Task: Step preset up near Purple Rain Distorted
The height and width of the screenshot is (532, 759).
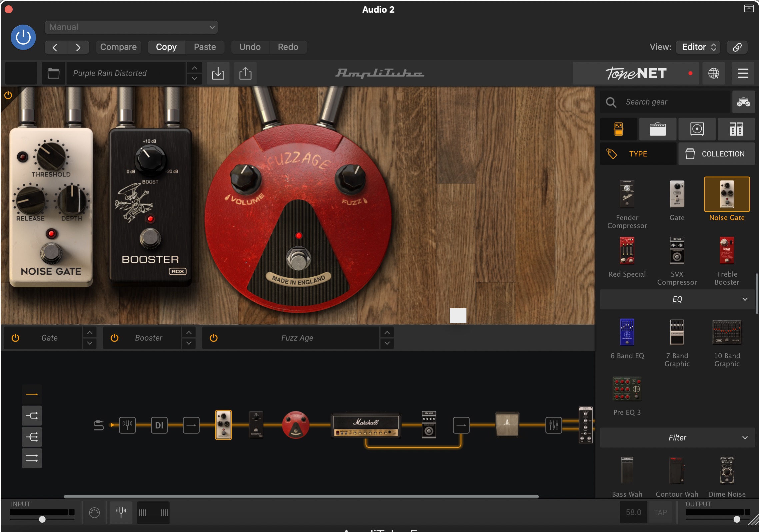Action: point(195,68)
